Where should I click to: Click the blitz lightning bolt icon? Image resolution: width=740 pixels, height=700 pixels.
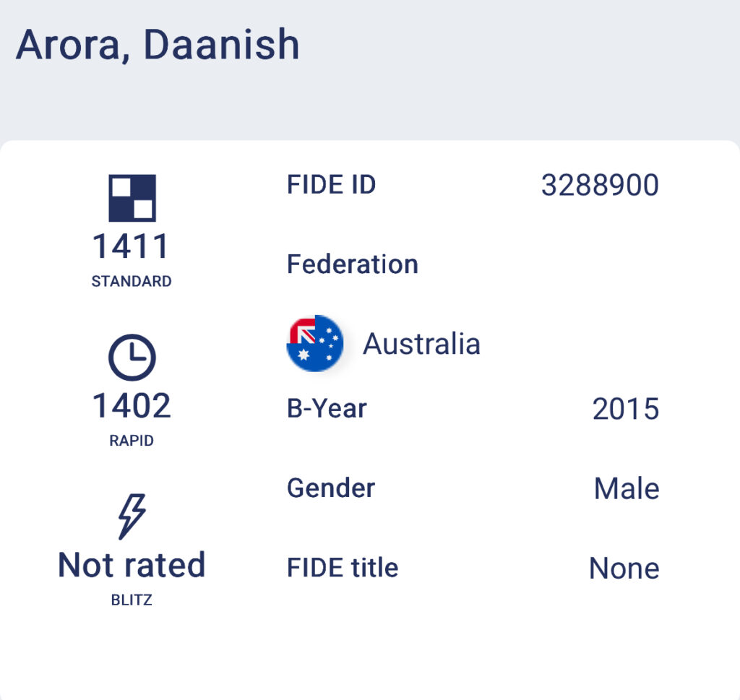click(x=132, y=517)
